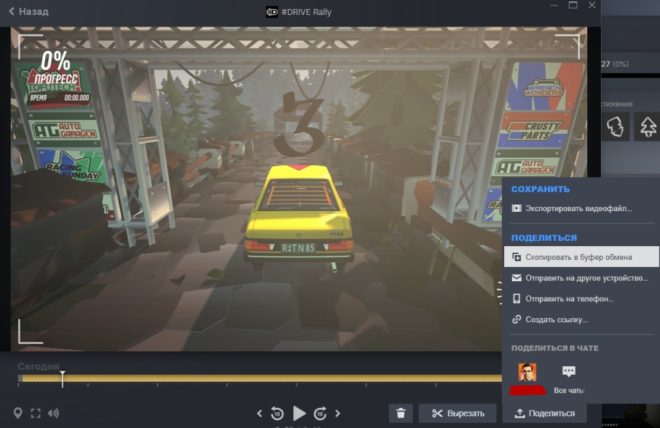Choose Создать ссылку… in share menu

[x=581, y=319]
